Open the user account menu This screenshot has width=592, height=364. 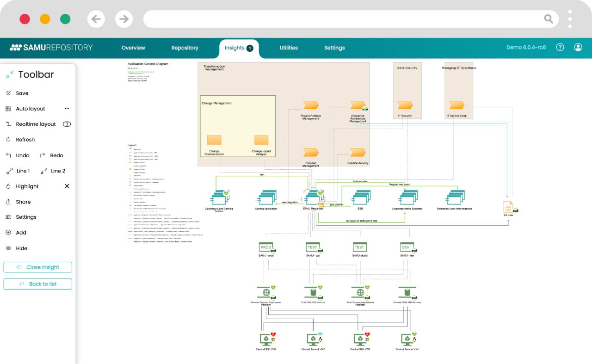[578, 47]
